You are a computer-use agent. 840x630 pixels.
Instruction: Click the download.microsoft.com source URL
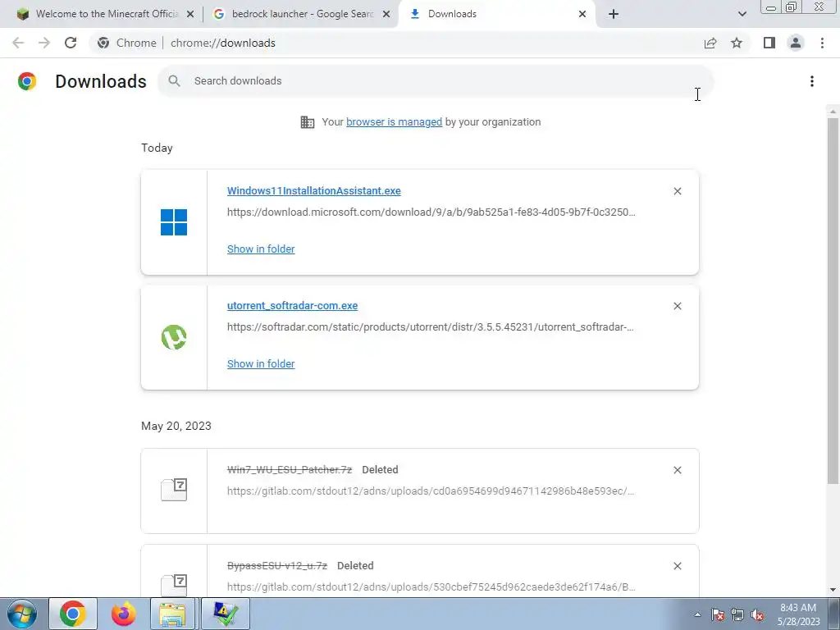click(431, 212)
